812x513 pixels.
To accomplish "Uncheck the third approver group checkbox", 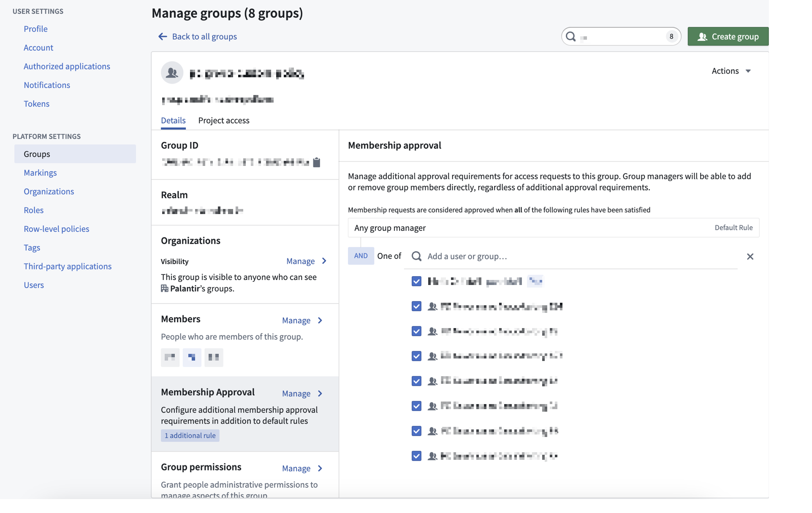I will click(x=416, y=331).
